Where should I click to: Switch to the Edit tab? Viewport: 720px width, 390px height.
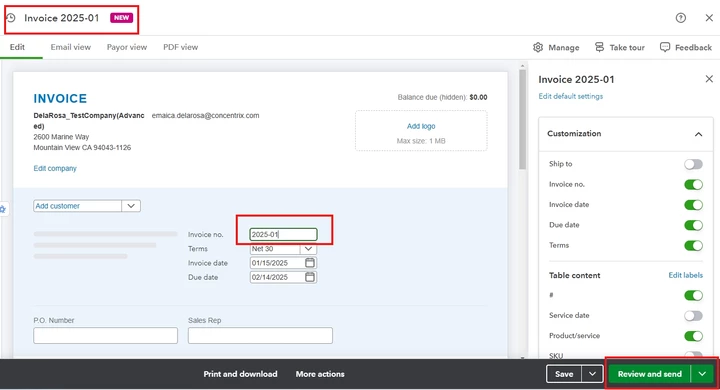click(17, 47)
